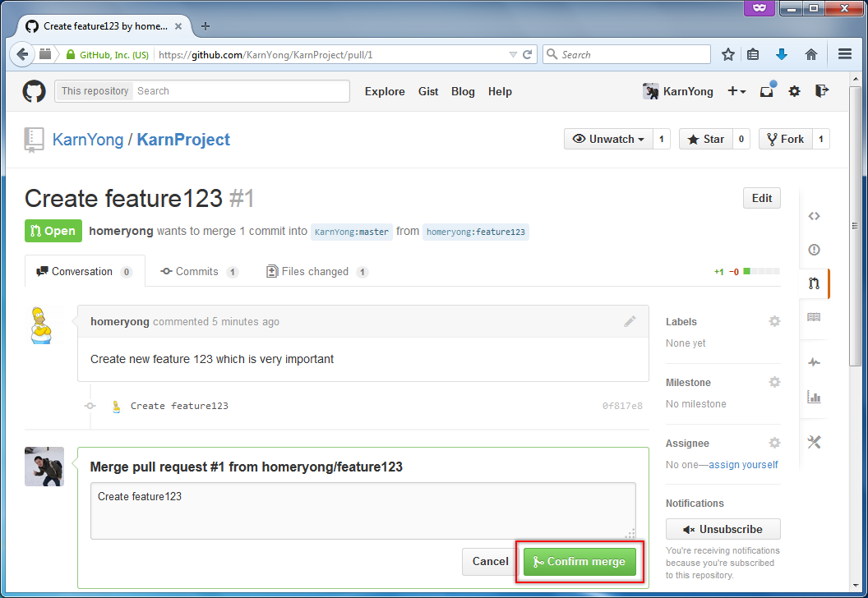The image size is (868, 598).
Task: Open the Issues sidebar icon
Action: (814, 250)
